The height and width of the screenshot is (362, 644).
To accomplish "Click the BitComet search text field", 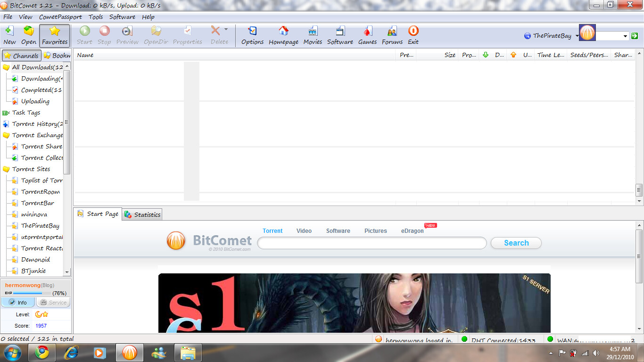I will (372, 243).
